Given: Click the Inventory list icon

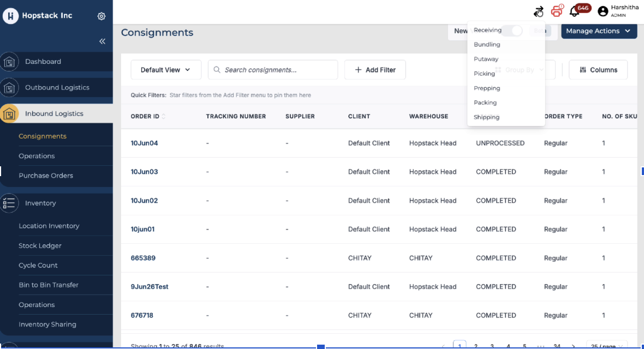Looking at the screenshot, I should [x=9, y=203].
